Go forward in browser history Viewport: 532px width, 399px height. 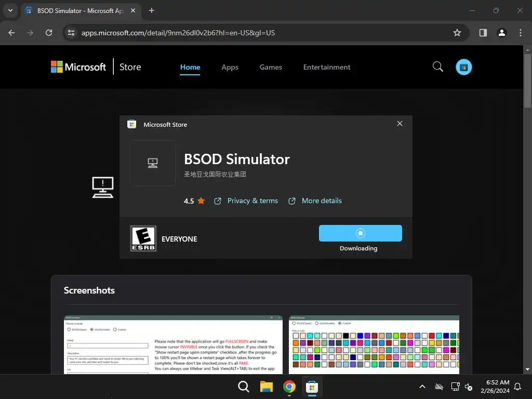[x=30, y=33]
